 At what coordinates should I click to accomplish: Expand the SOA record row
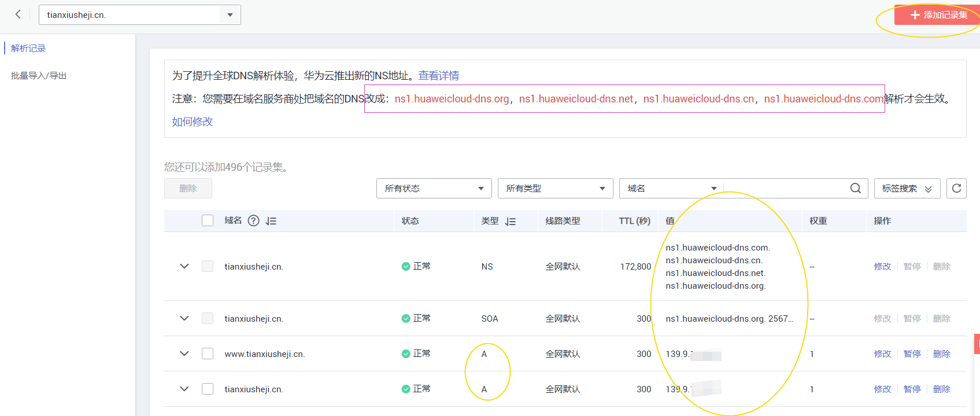point(184,318)
